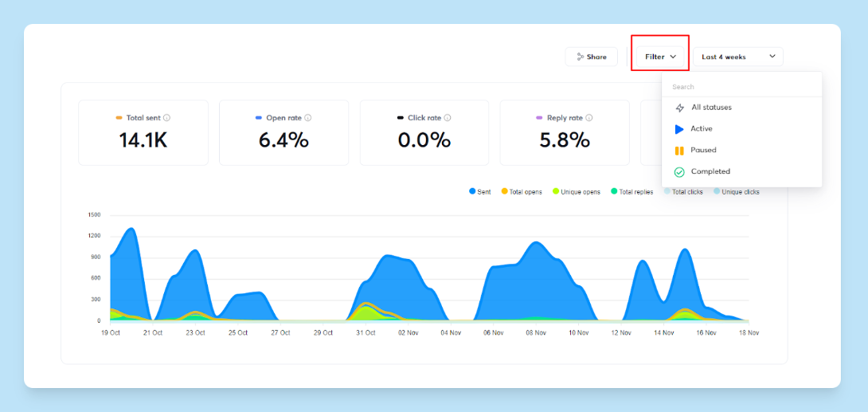Pick the Completed status option

pos(710,172)
